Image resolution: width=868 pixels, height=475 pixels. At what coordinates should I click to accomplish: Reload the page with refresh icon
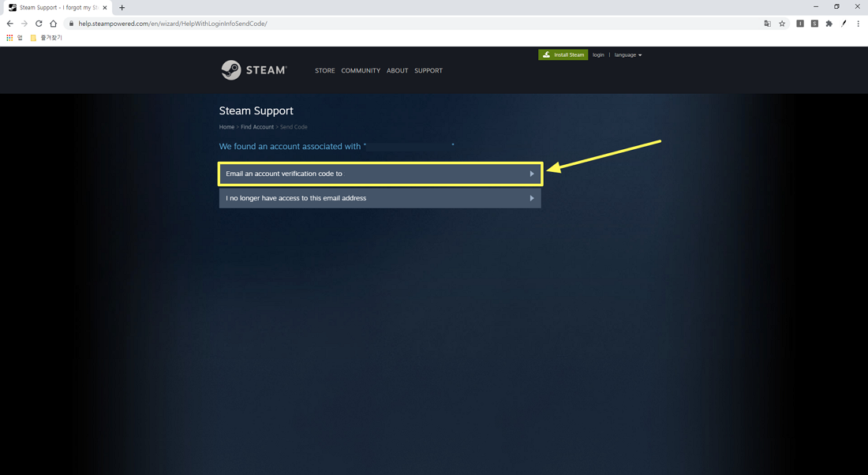pyautogui.click(x=39, y=23)
